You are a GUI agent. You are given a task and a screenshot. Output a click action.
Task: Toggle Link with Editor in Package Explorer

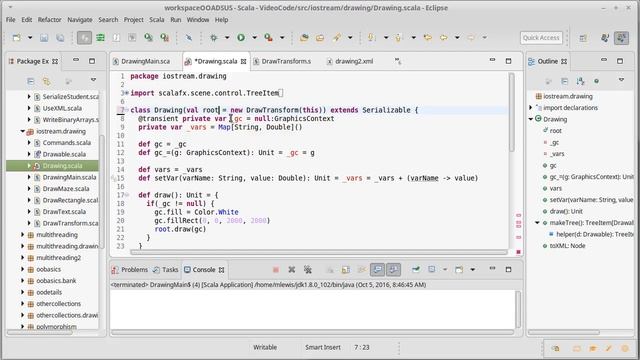click(47, 81)
